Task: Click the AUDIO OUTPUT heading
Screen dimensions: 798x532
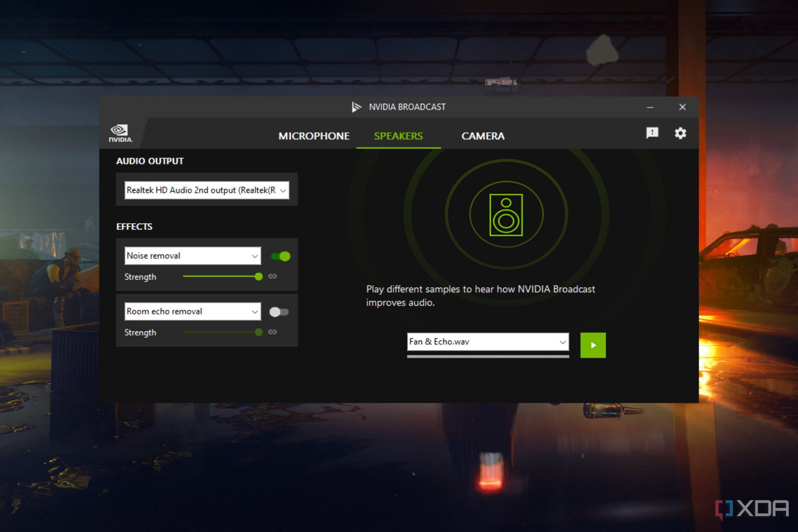Action: [150, 161]
